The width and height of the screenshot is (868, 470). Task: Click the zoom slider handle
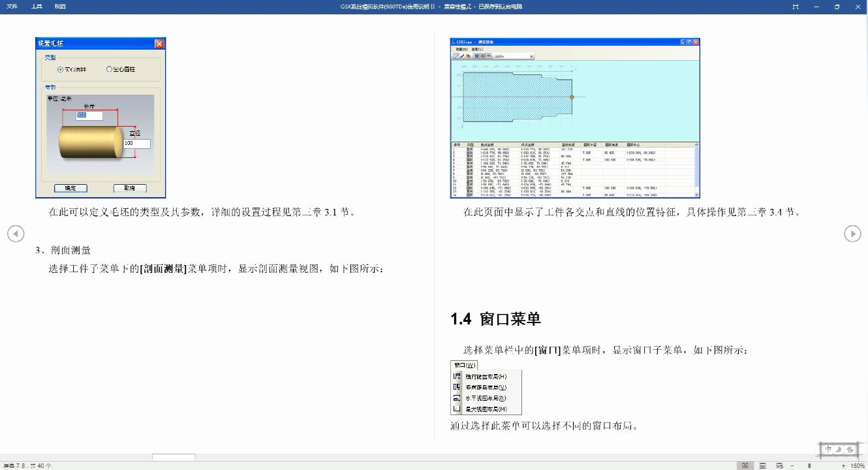810,465
